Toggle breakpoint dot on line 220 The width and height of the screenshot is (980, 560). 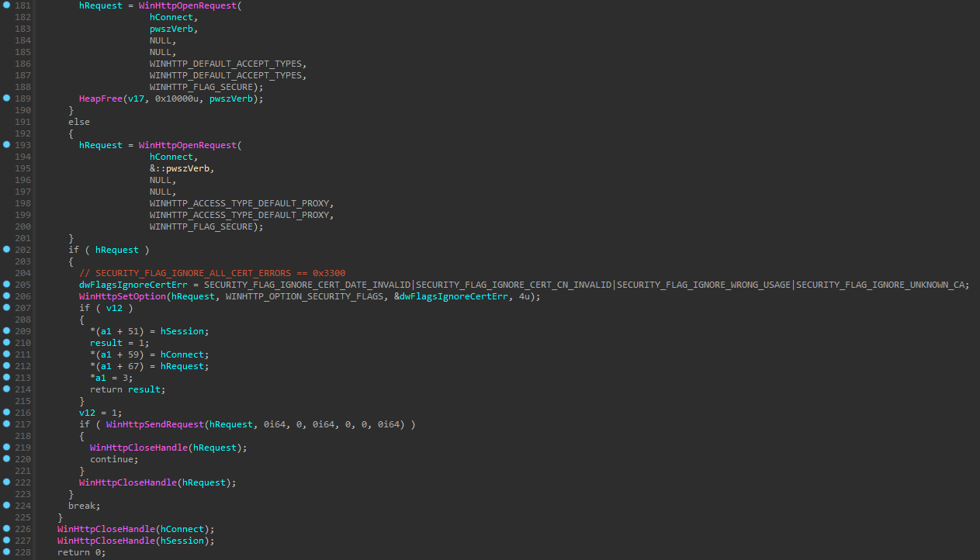[x=7, y=459]
